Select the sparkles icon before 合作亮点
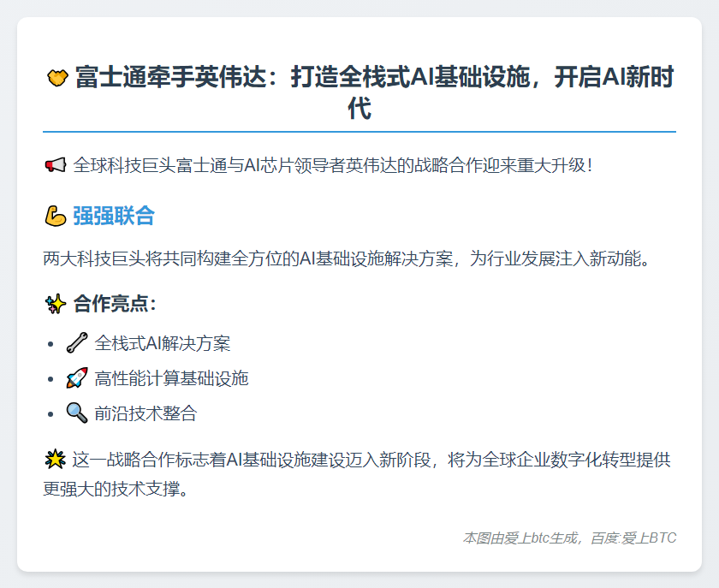Viewport: 719px width, 588px height. 55,304
